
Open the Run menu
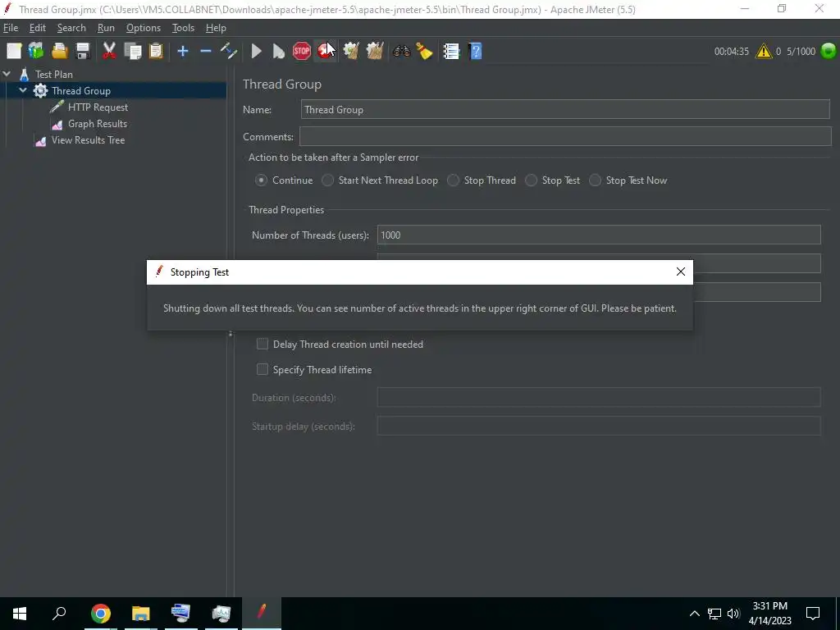[106, 28]
